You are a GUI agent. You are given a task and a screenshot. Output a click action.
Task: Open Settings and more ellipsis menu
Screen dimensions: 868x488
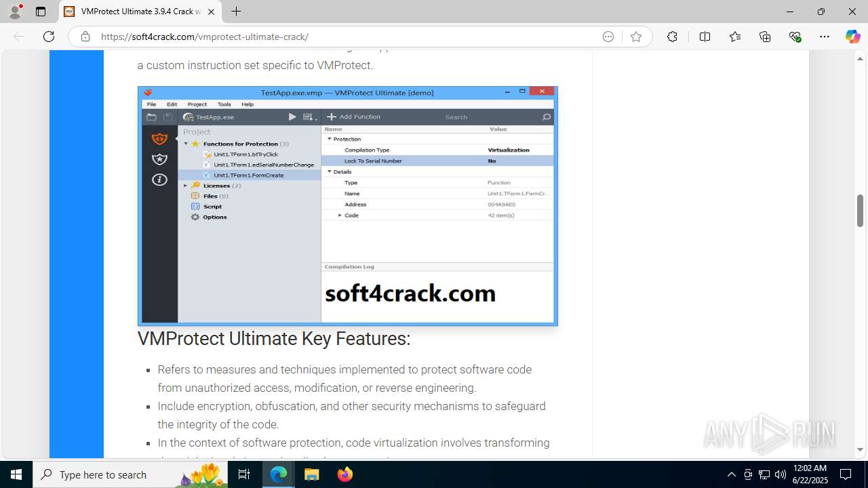pyautogui.click(x=825, y=37)
